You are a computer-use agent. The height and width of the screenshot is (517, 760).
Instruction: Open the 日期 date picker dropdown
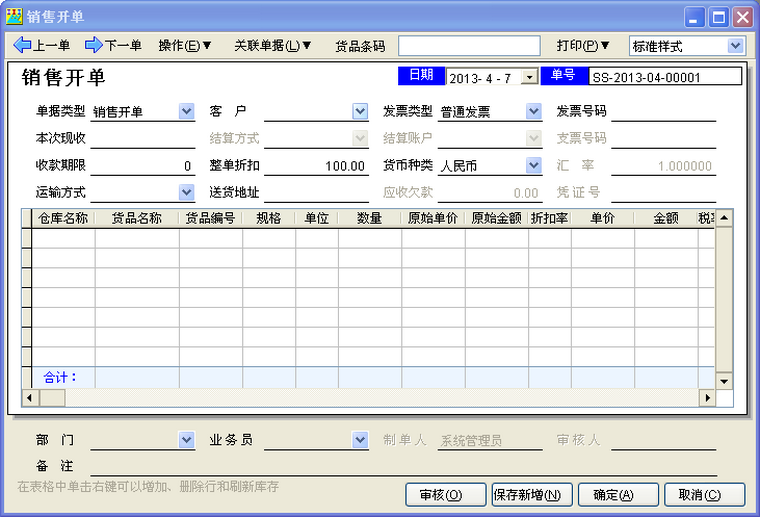coord(530,77)
